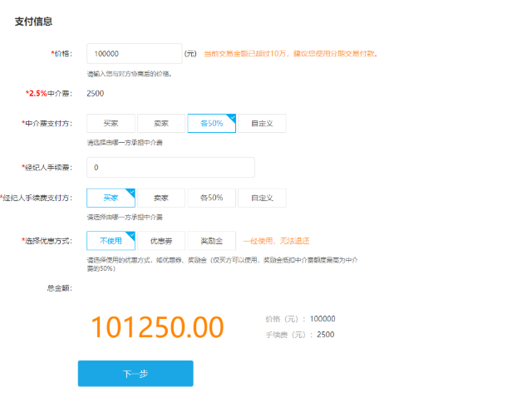Select the 奖励金 discount option
The height and width of the screenshot is (407, 532).
tap(211, 241)
